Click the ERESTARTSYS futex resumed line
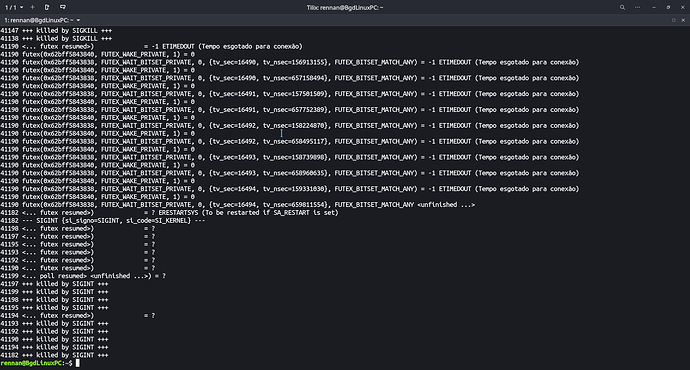This screenshot has width=690, height=370. pyautogui.click(x=169, y=212)
